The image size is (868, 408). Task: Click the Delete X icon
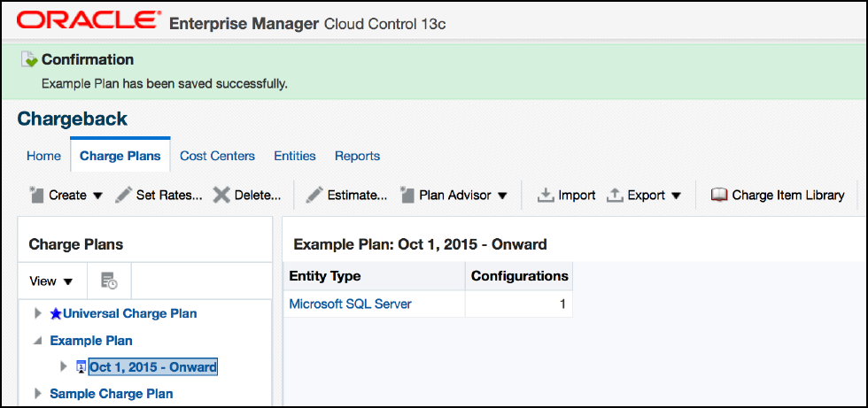[x=221, y=195]
